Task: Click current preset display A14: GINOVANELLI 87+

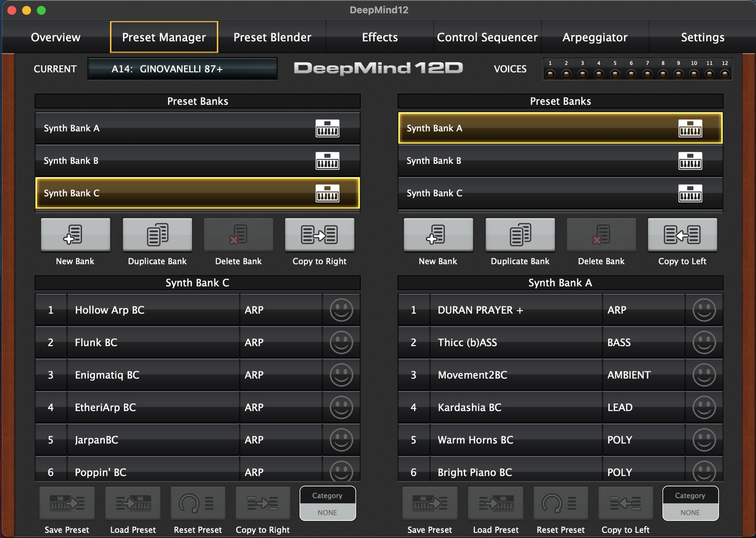Action: tap(183, 69)
